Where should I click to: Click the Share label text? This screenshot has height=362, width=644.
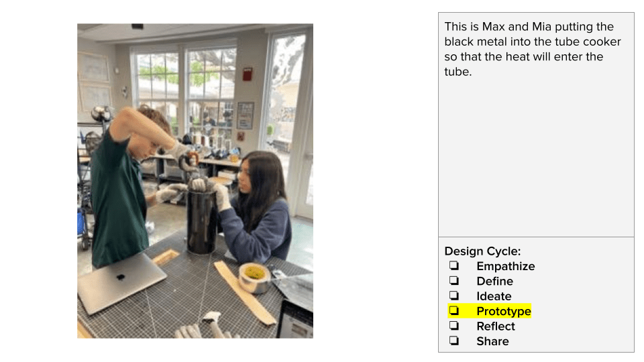(492, 341)
